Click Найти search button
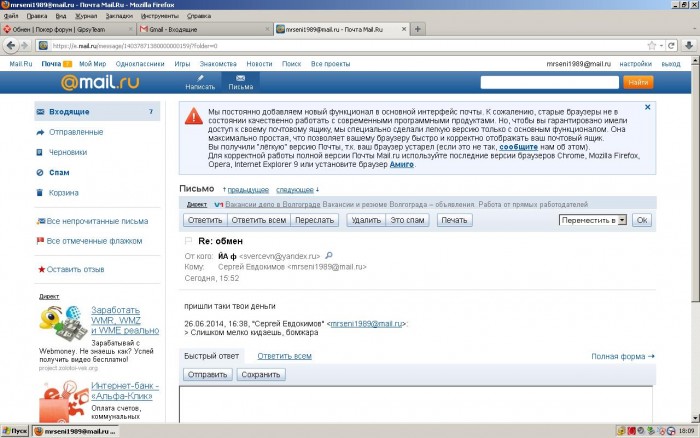The image size is (700, 438). pos(638,82)
